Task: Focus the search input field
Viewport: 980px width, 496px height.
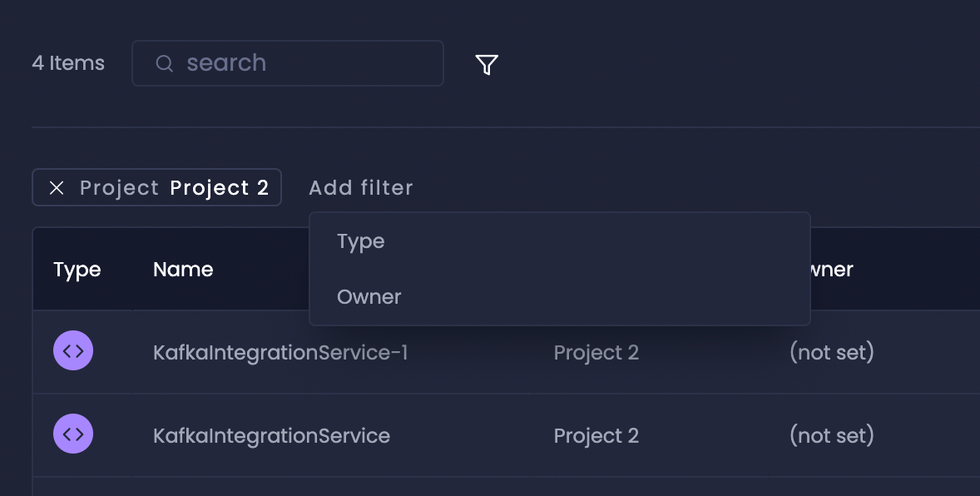Action: click(288, 63)
